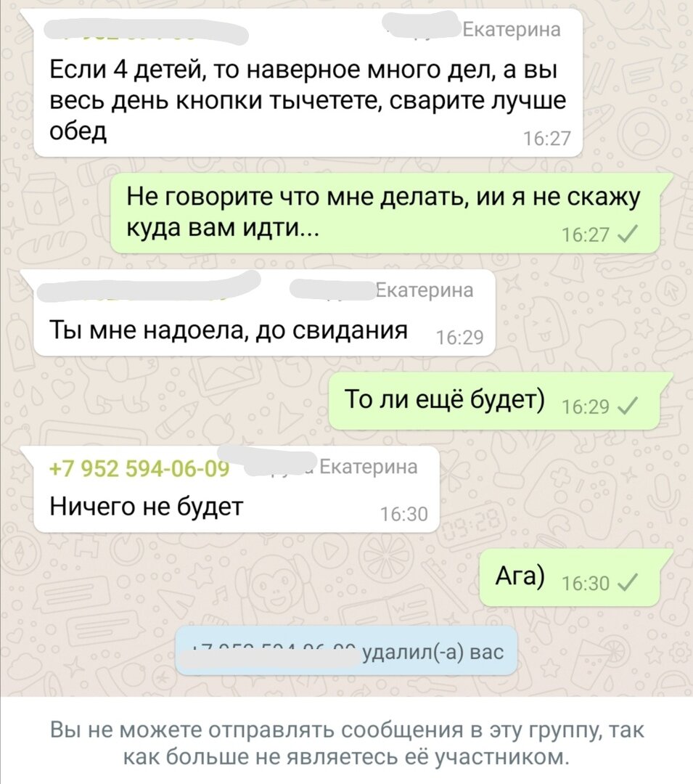Select the message "Ничего не будет"
Image resolution: width=693 pixels, height=784 pixels.
point(237,489)
